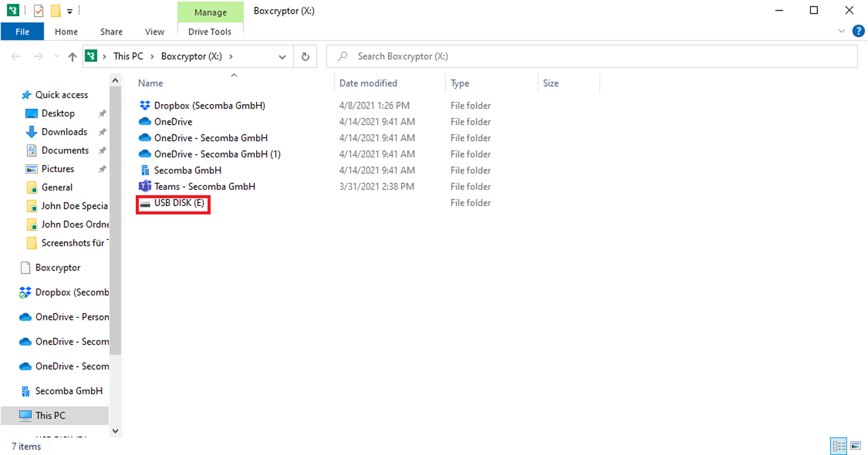The height and width of the screenshot is (455, 868).
Task: Open the address bar history dropdown
Action: point(282,57)
